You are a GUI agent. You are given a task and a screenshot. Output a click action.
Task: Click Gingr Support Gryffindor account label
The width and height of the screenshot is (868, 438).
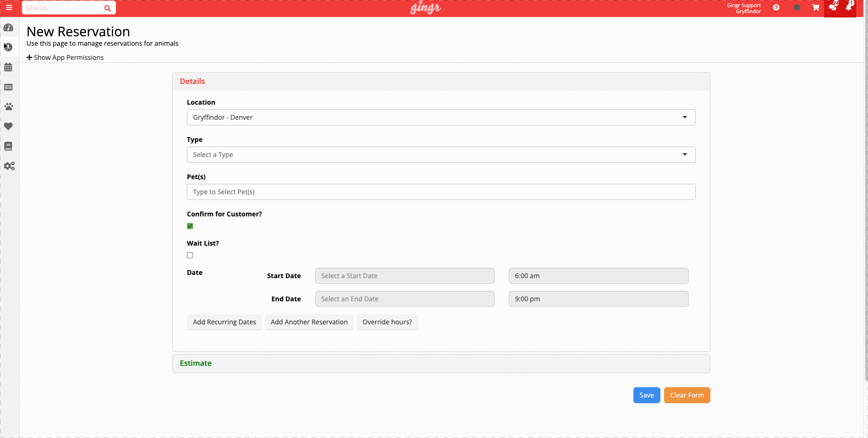pyautogui.click(x=744, y=8)
